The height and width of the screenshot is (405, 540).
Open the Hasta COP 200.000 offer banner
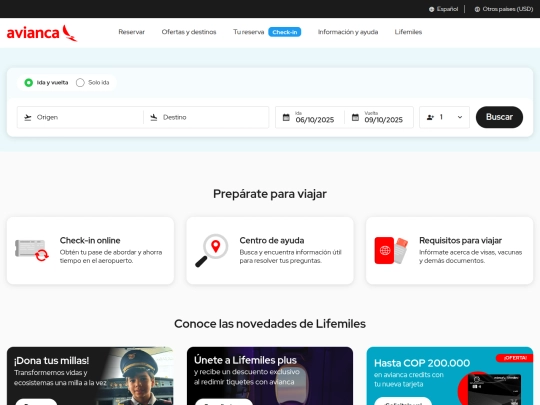450,376
